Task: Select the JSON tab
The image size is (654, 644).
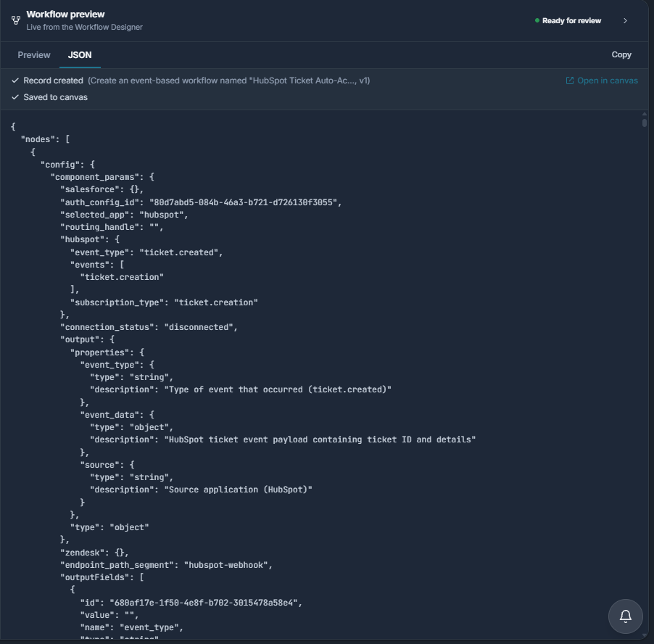Action: tap(80, 55)
